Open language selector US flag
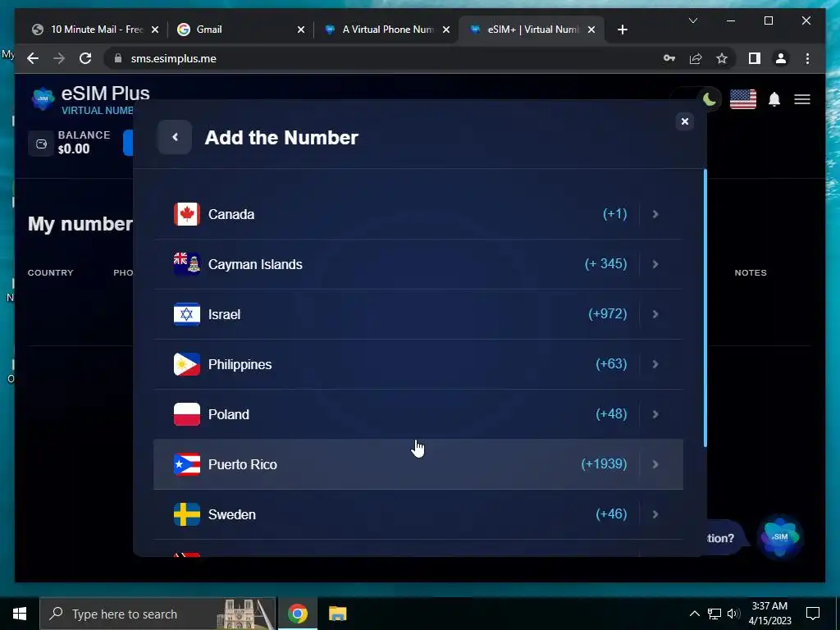The height and width of the screenshot is (630, 840). tap(743, 99)
